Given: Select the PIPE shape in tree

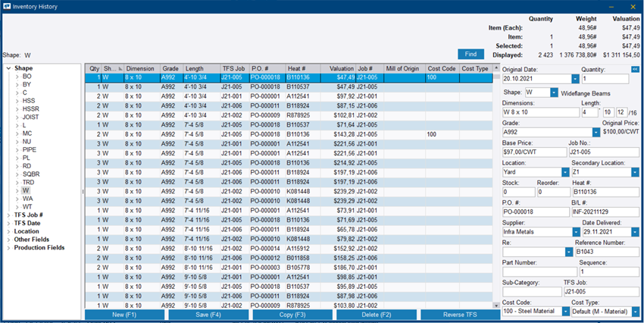Looking at the screenshot, I should click(30, 150).
